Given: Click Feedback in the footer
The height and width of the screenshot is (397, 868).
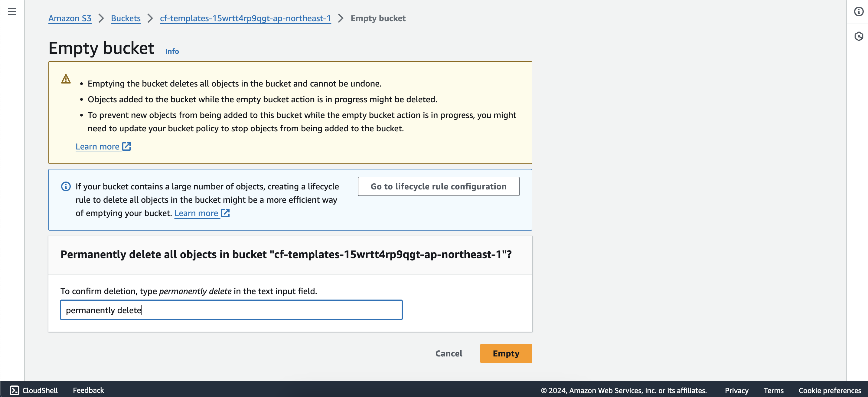Looking at the screenshot, I should click(x=88, y=390).
